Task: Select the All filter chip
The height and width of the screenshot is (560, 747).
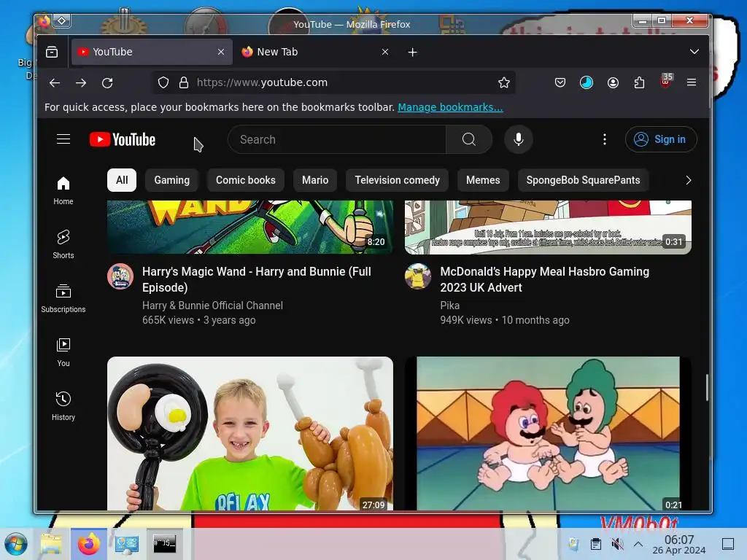Action: point(122,180)
